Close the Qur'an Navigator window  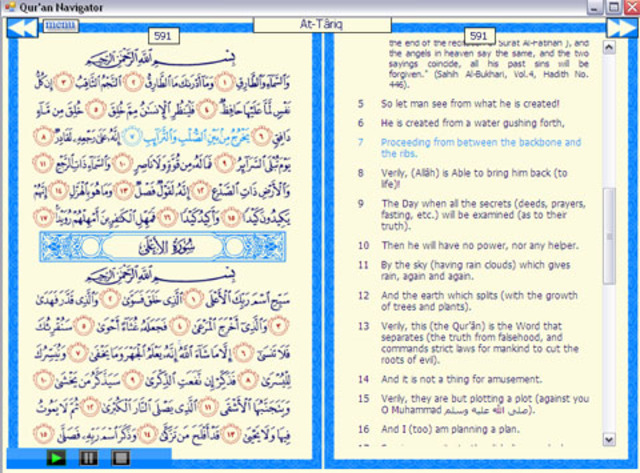(x=631, y=7)
